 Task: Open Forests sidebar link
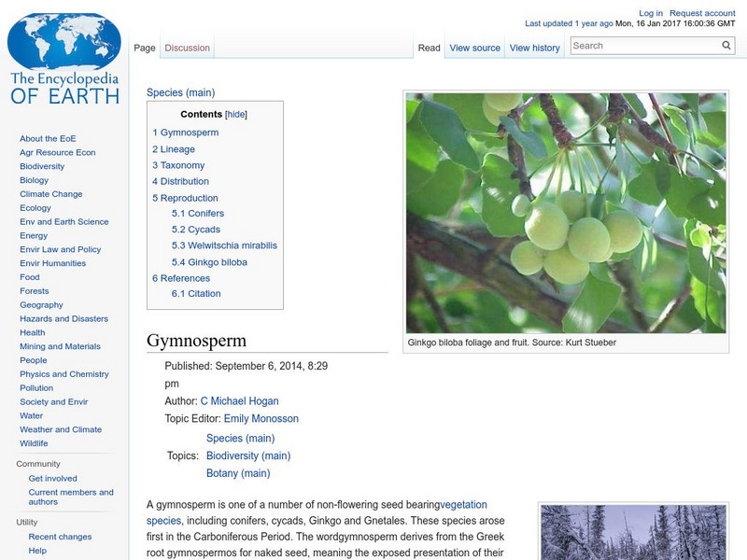click(34, 290)
